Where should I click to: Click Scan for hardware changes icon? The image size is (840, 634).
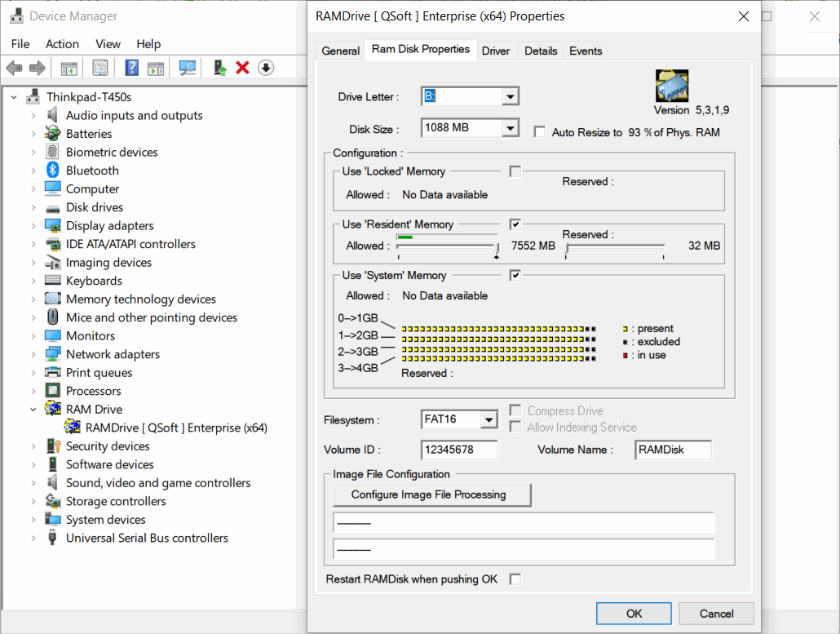click(x=188, y=68)
